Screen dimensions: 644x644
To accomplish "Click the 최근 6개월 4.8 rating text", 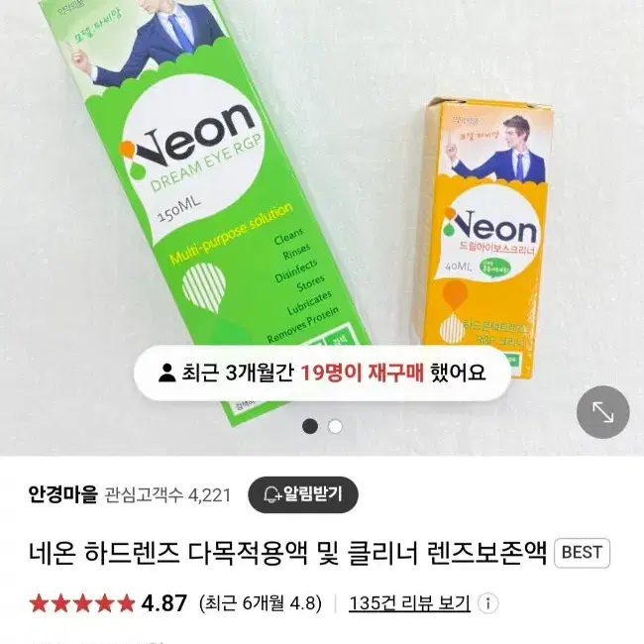I will coord(261,603).
